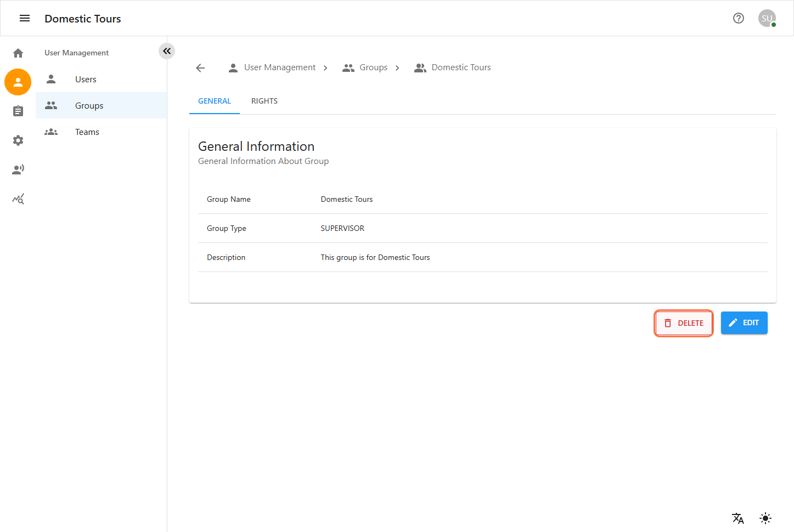The image size is (794, 532).
Task: Click the home icon in sidebar
Action: [x=18, y=53]
